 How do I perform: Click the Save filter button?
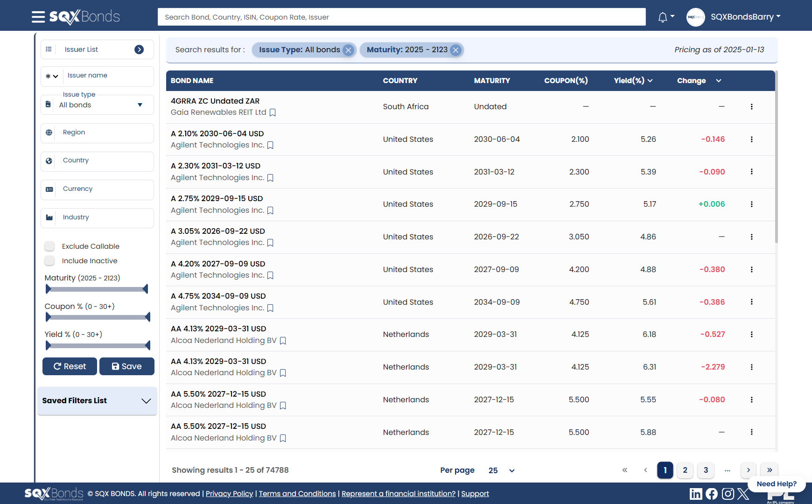127,366
